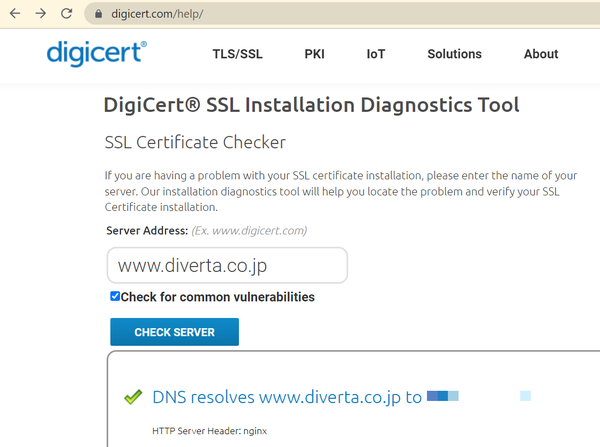This screenshot has width=600, height=447.
Task: Click the digicert logo
Action: [97, 53]
